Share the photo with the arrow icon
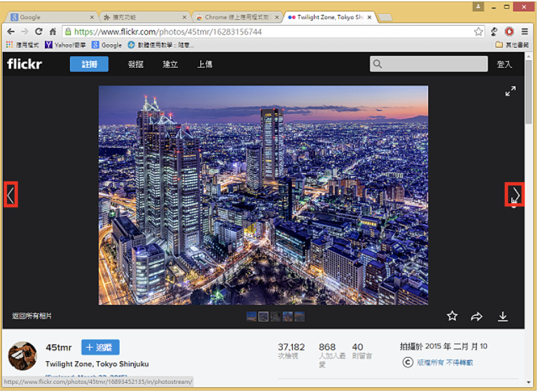 476,316
